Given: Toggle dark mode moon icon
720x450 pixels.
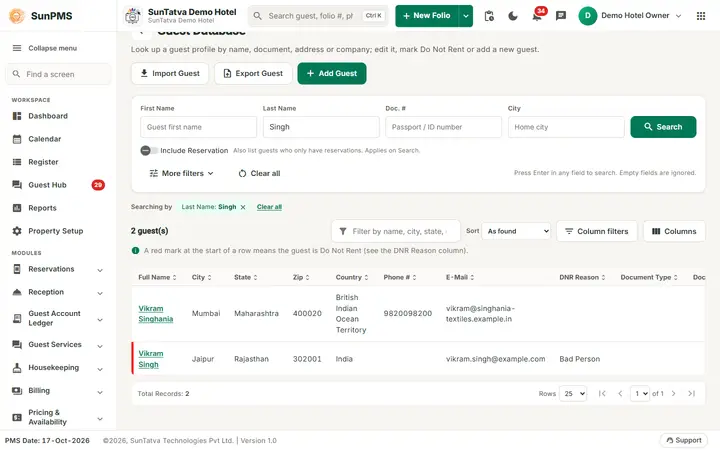Looking at the screenshot, I should [513, 16].
